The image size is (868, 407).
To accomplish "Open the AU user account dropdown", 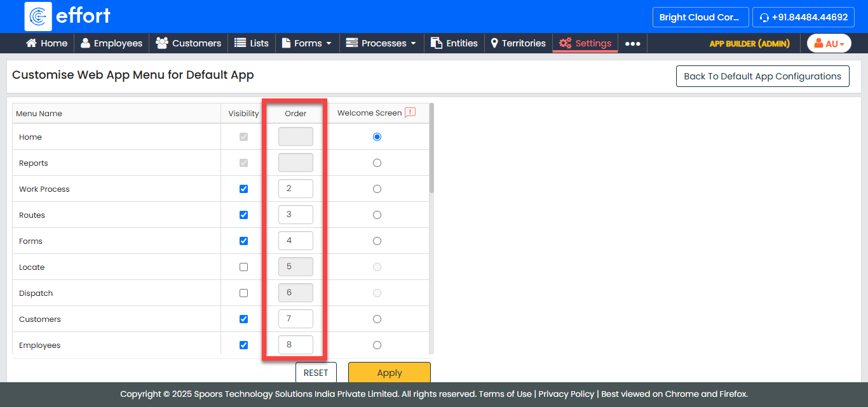I will coord(829,44).
